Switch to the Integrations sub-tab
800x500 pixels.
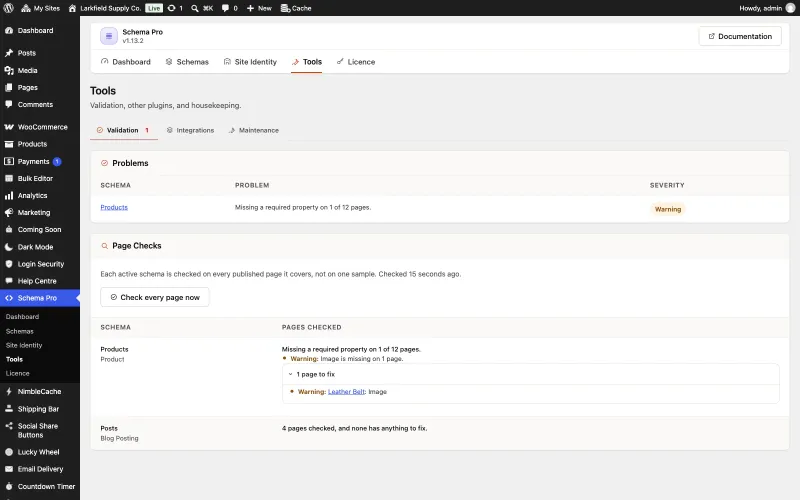pyautogui.click(x=190, y=131)
